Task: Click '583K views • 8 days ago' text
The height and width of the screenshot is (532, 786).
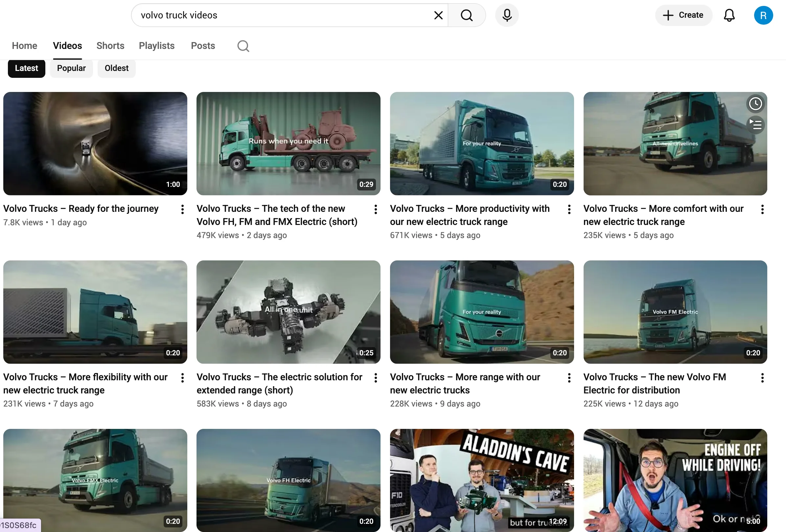Action: click(x=242, y=404)
